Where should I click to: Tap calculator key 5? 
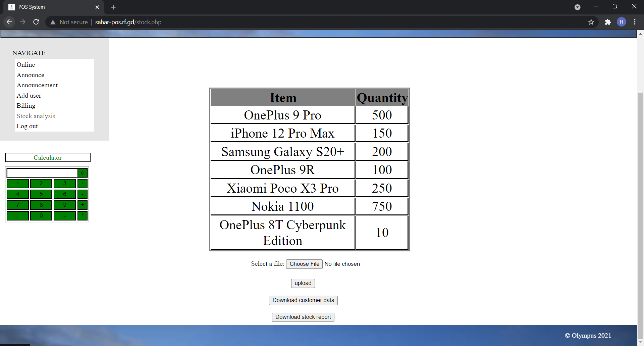tap(41, 194)
